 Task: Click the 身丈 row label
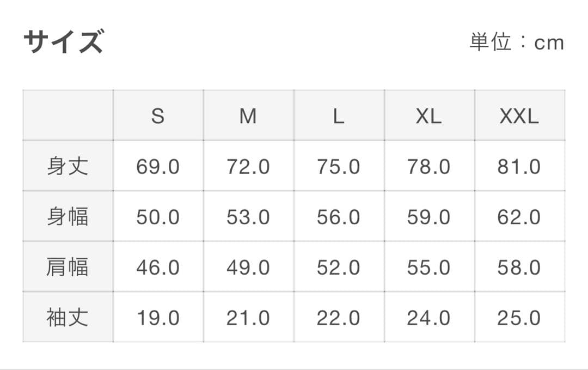point(68,166)
